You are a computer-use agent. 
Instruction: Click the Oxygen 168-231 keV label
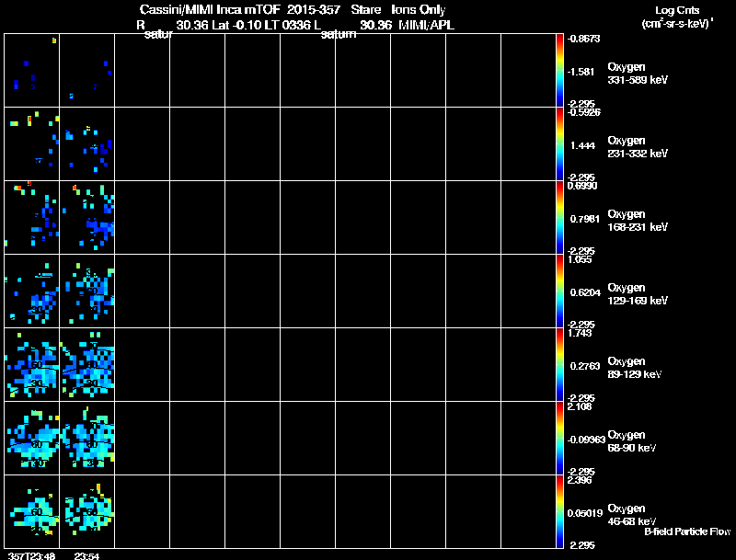pos(638,221)
